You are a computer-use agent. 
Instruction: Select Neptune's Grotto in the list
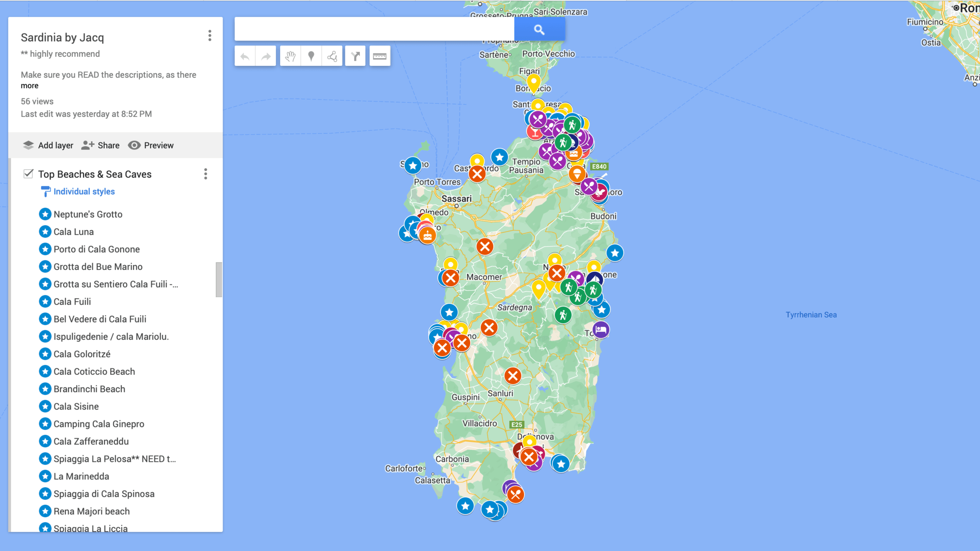pos(88,214)
